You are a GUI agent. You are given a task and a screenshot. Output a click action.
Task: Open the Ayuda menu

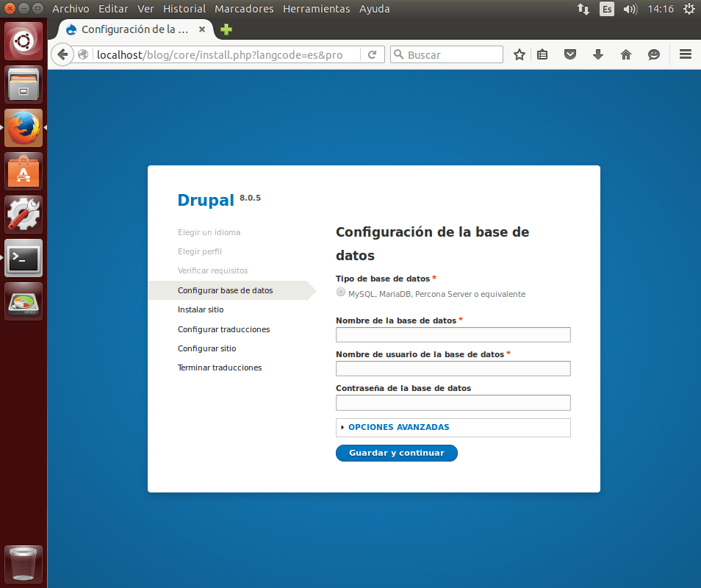(374, 9)
